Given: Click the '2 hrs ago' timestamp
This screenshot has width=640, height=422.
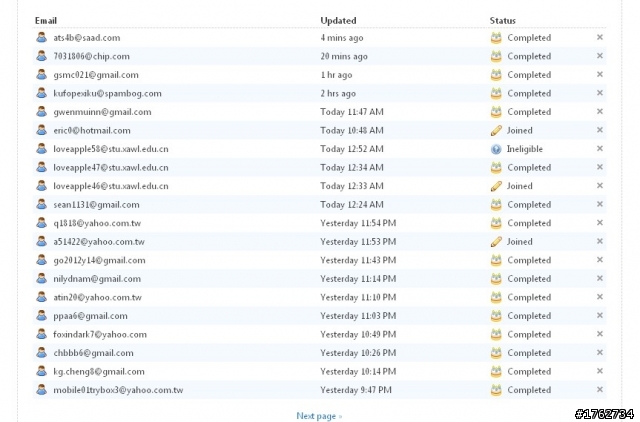Looking at the screenshot, I should [338, 93].
